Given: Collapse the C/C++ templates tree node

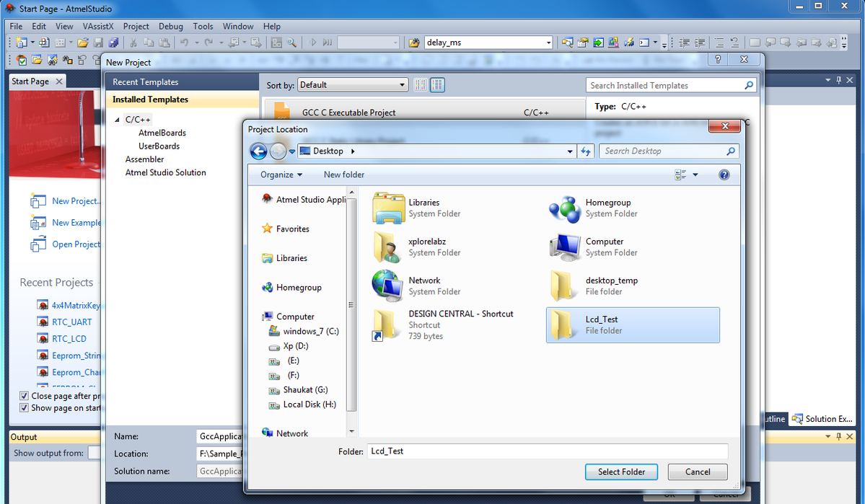Looking at the screenshot, I should (117, 120).
